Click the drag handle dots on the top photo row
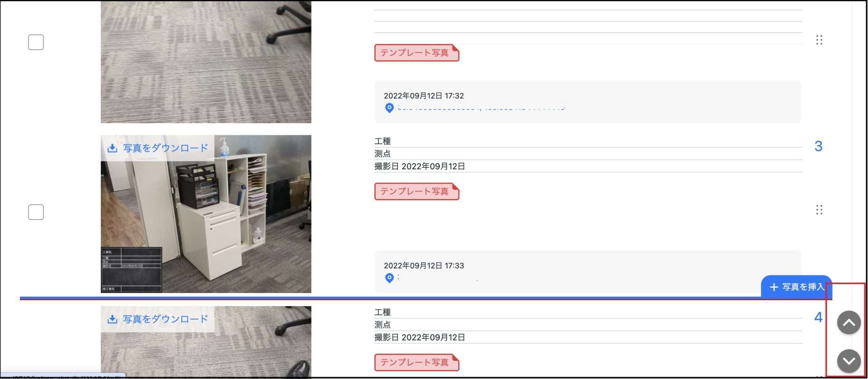 tap(819, 40)
